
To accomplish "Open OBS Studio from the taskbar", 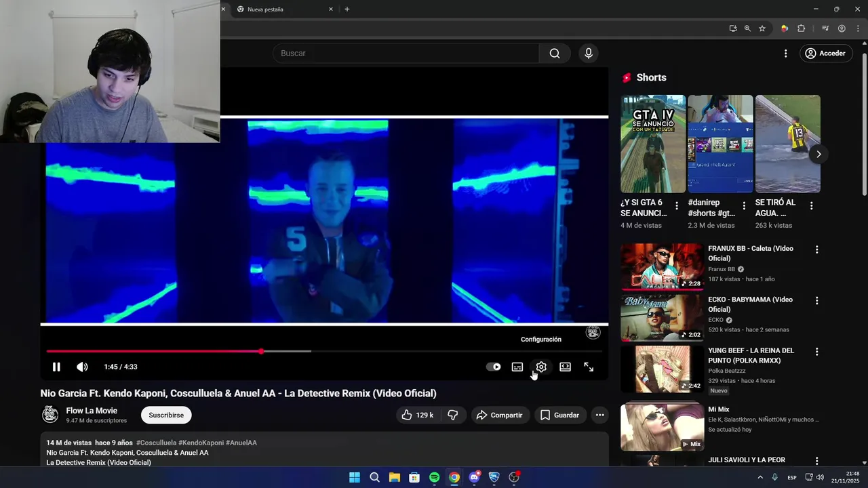I will [x=514, y=477].
